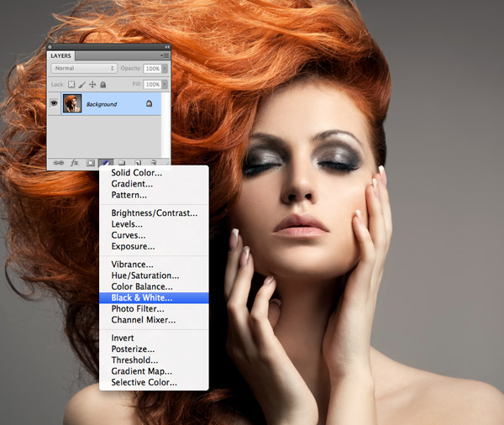This screenshot has width=504, height=425.
Task: Create a new group folder
Action: [122, 163]
